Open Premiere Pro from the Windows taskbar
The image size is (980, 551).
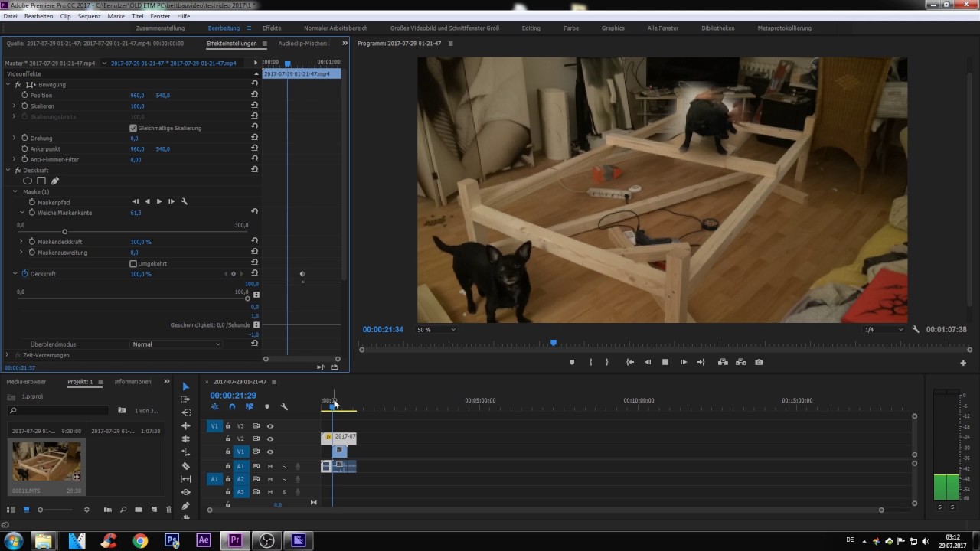point(235,540)
